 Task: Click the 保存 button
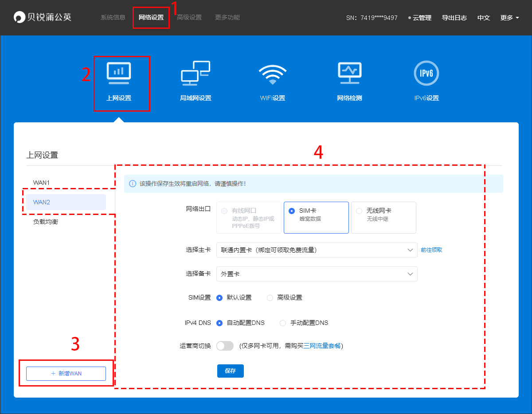point(230,371)
